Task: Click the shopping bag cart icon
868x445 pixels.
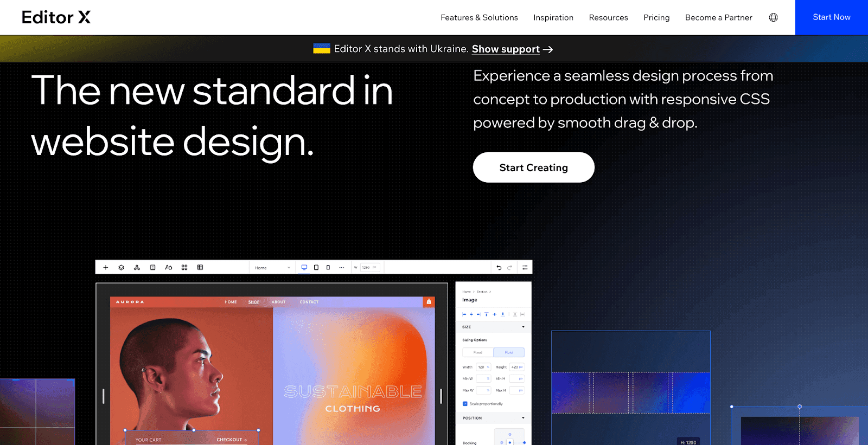Action: 429,302
